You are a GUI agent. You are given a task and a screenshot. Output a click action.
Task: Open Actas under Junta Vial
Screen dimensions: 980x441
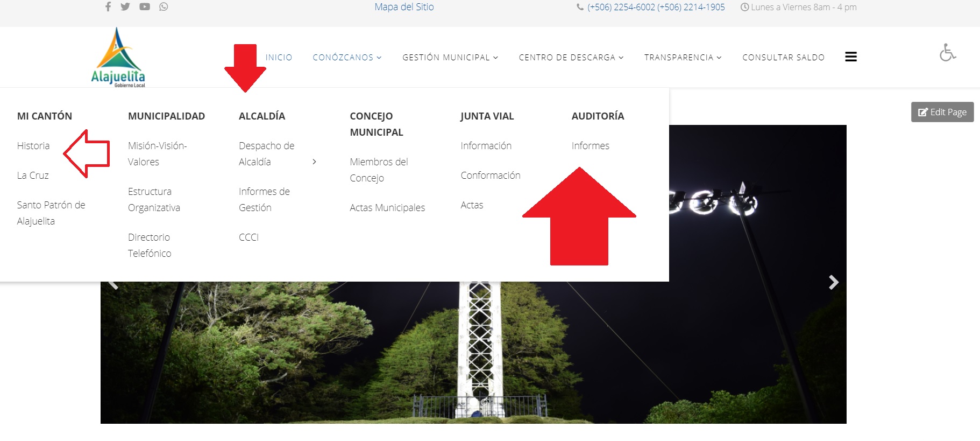[x=472, y=205]
